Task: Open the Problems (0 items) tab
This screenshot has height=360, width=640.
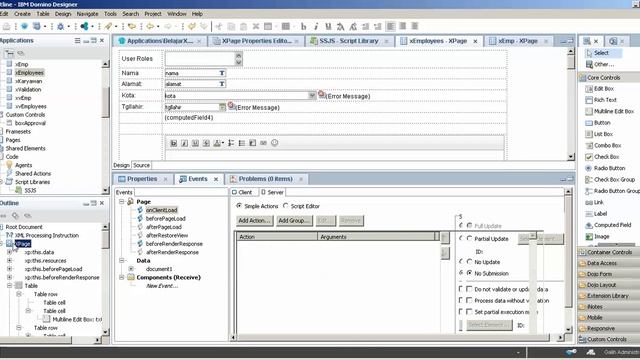Action: click(x=265, y=179)
